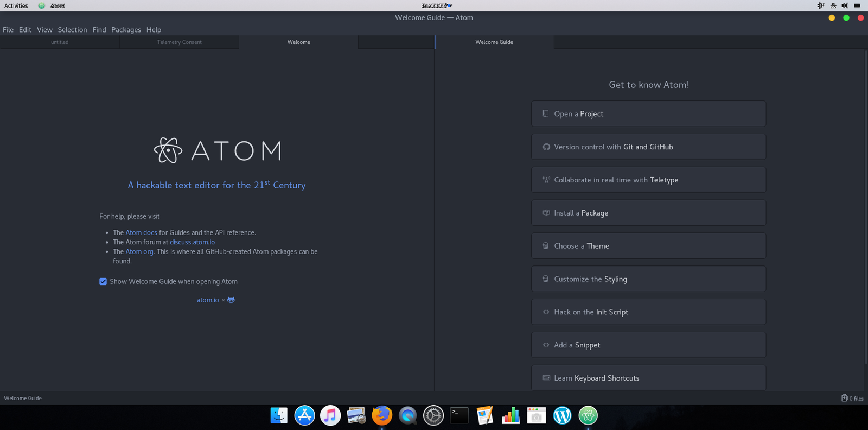
Task: Launch App Store from the dock
Action: tap(304, 415)
